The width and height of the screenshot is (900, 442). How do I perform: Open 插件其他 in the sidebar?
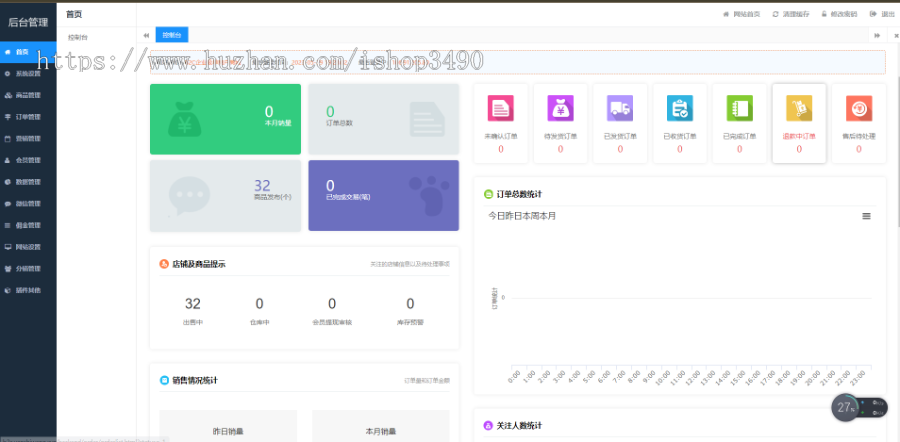coord(28,290)
